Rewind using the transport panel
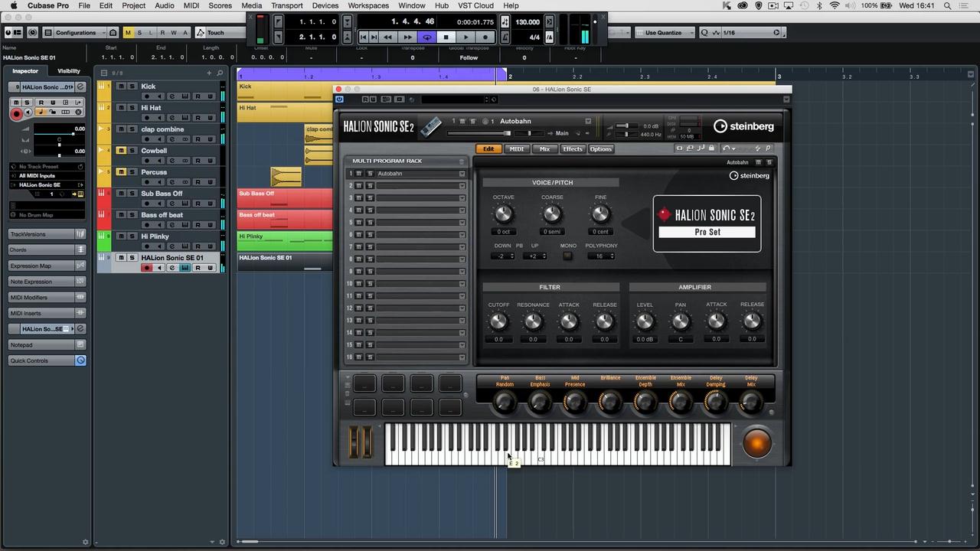The height and width of the screenshot is (551, 980). pos(388,37)
